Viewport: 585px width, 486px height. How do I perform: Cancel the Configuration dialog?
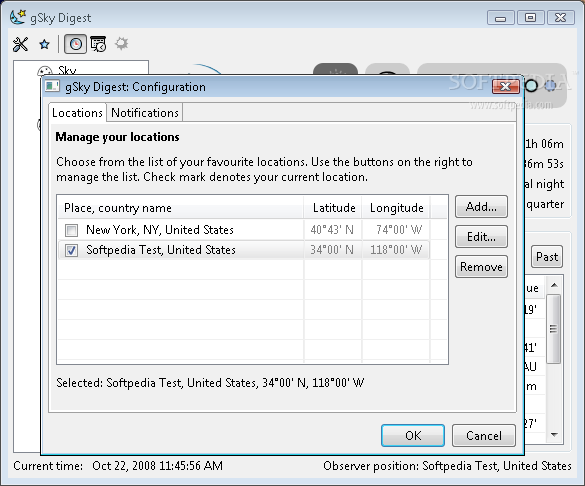484,435
